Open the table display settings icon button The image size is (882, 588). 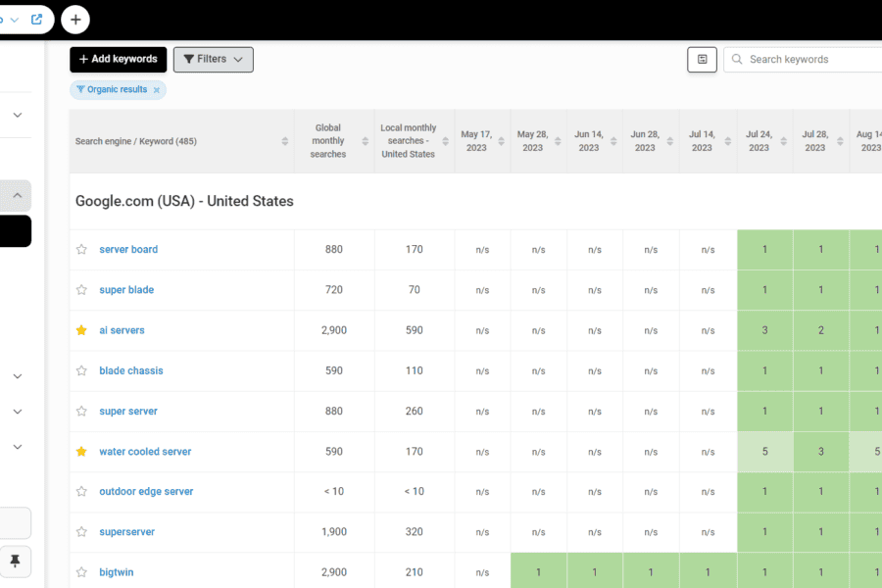click(702, 60)
